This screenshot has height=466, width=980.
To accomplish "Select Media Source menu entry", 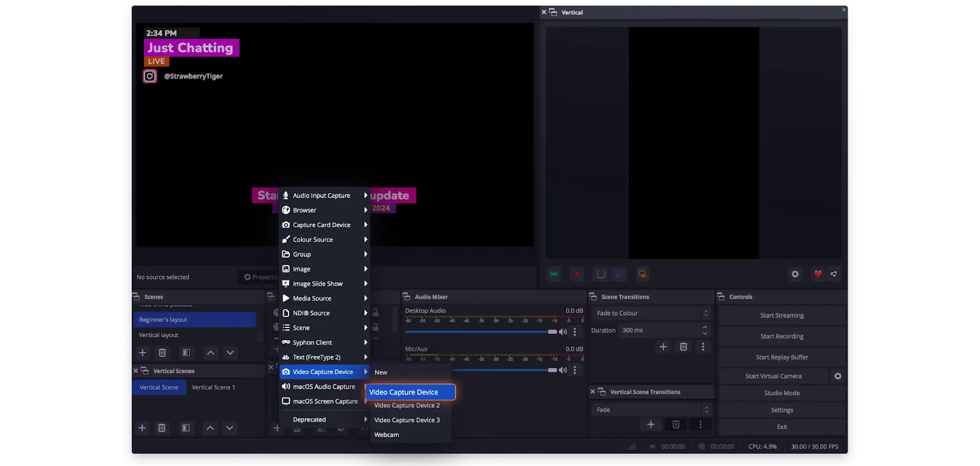I will [x=325, y=299].
